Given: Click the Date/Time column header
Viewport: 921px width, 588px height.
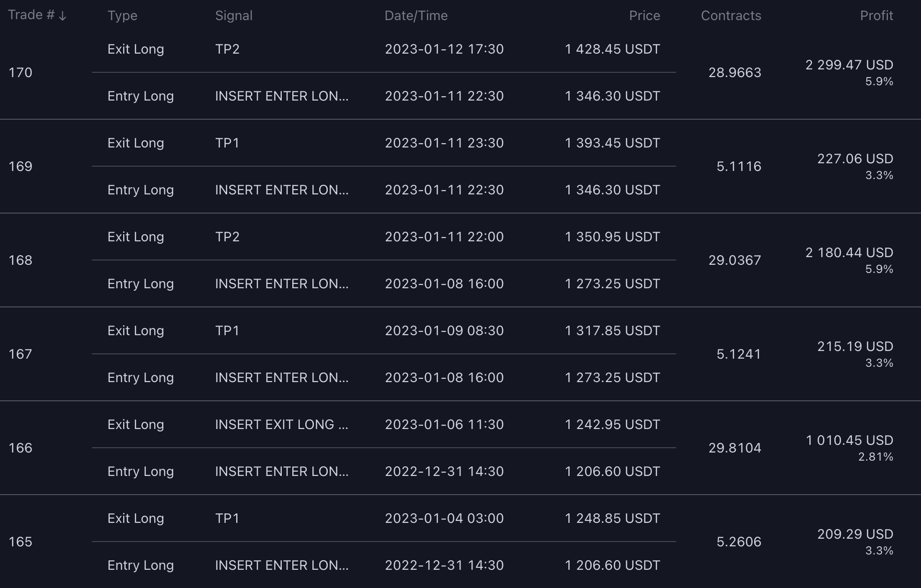Looking at the screenshot, I should 416,16.
